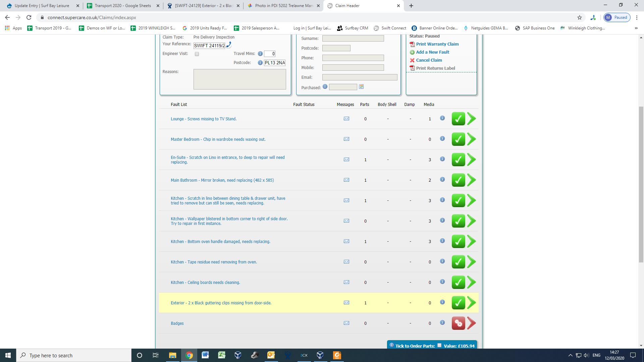Enable the Tick to Order Parts checkbox
The image size is (644, 362).
439,345
